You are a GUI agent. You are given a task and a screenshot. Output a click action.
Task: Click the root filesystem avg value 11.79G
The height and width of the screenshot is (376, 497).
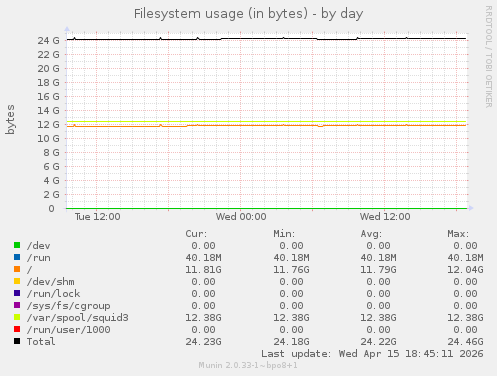(378, 270)
